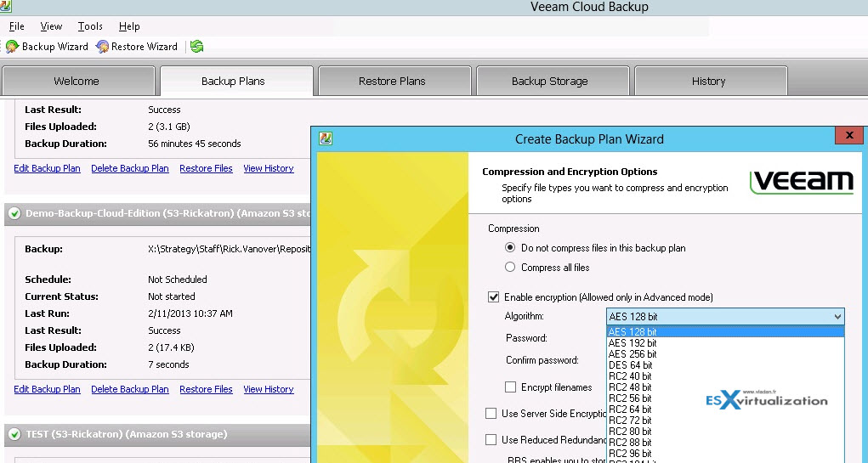Switch to the Backup Storage tab
868x463 pixels.
[x=553, y=81]
